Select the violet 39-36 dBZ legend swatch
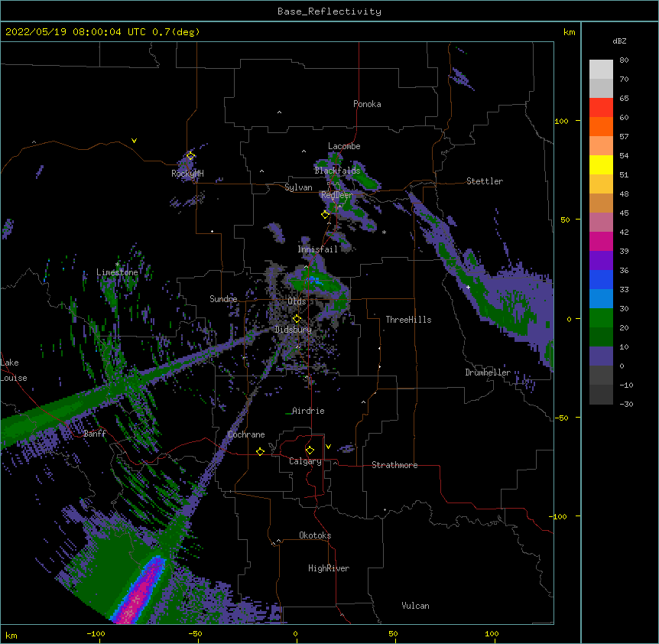 click(601, 261)
